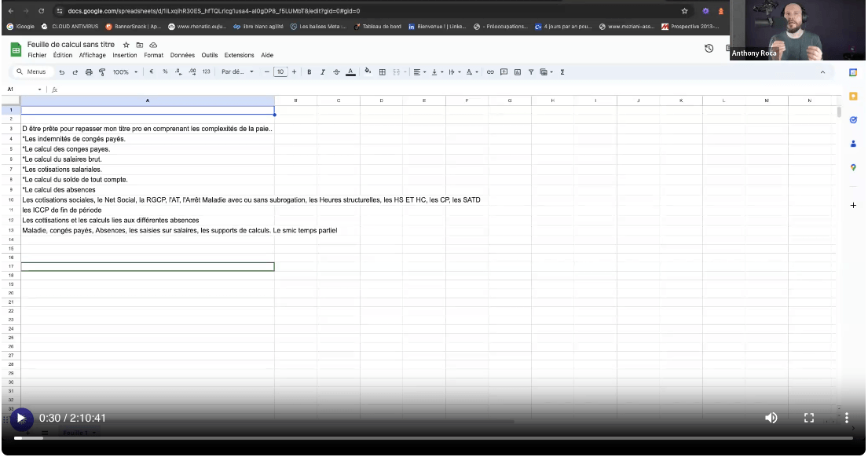868x457 pixels.
Task: Expand the font family dropdown
Action: pos(237,72)
